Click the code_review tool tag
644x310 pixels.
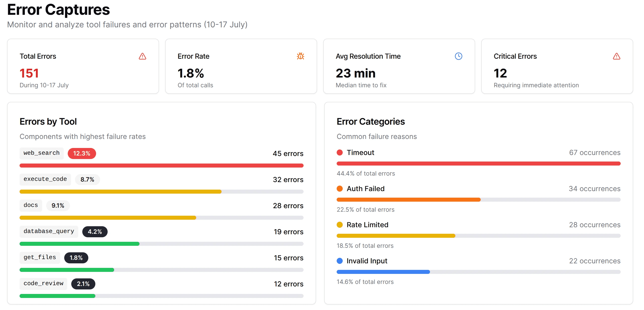coord(43,283)
